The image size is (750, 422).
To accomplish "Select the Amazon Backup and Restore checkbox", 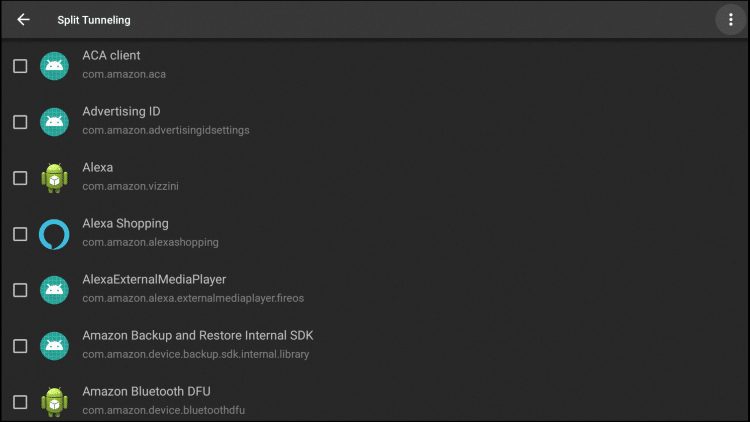I will point(20,346).
